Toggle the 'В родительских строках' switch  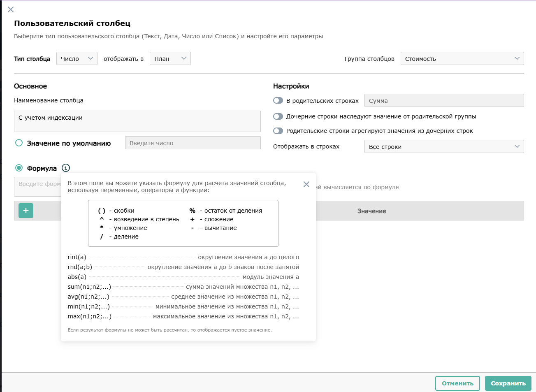278,101
